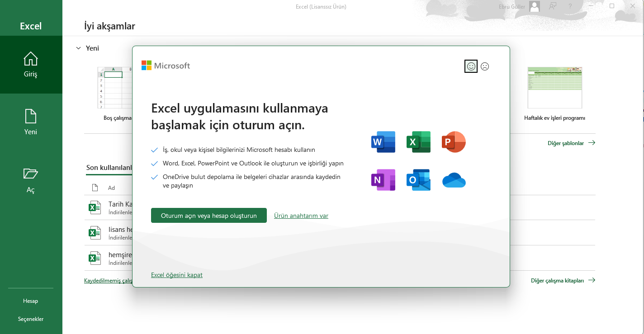The height and width of the screenshot is (334, 644).
Task: Open Haftalık ev işleri programı template thumbnail
Action: point(555,88)
